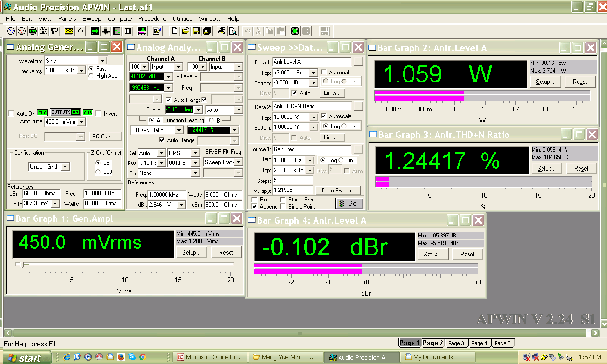Select Function Reading channel B radio

click(212, 120)
